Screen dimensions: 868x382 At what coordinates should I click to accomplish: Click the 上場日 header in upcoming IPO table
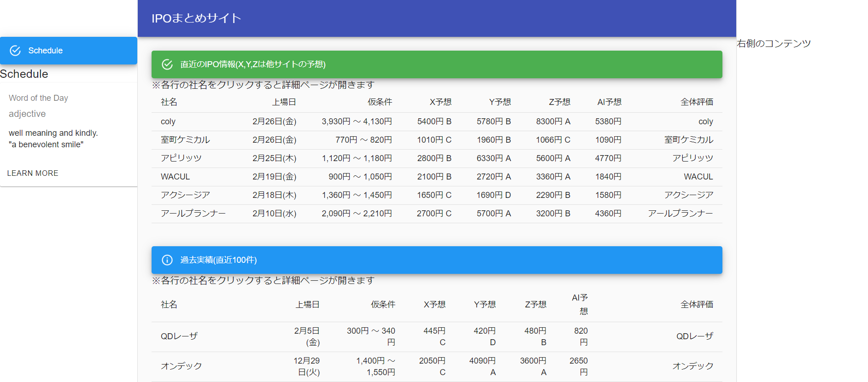tap(284, 102)
